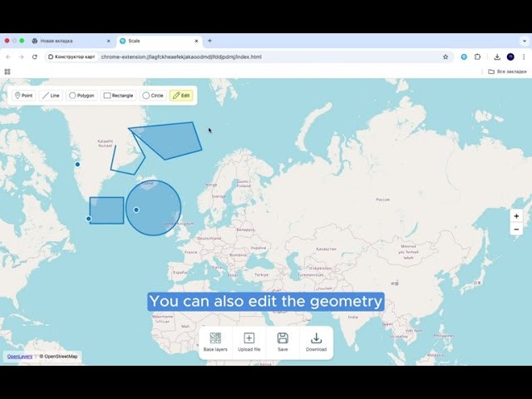
Task: Switch to the Scale browser tab
Action: 160,41
